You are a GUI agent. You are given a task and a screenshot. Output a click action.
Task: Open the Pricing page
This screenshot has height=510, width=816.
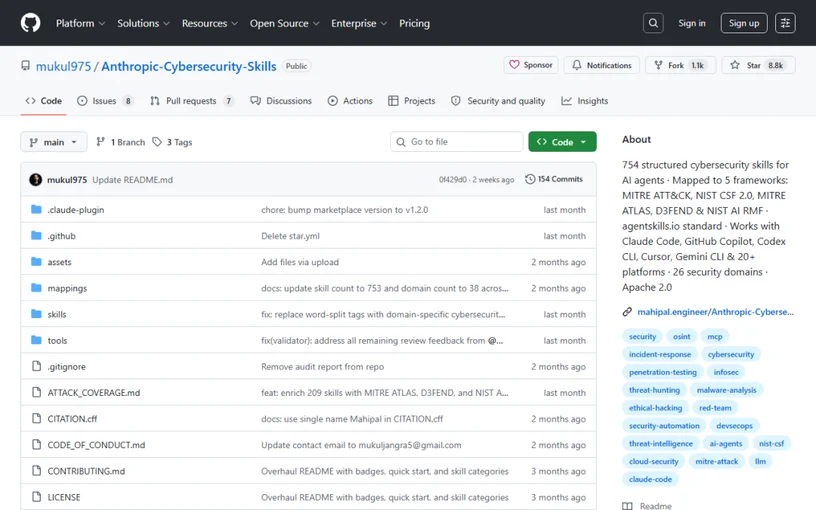coord(414,23)
